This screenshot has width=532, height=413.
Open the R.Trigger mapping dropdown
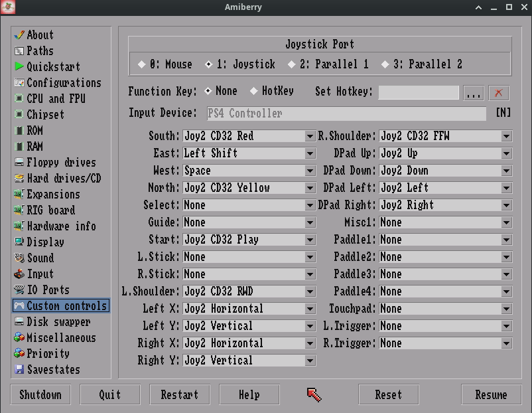505,343
